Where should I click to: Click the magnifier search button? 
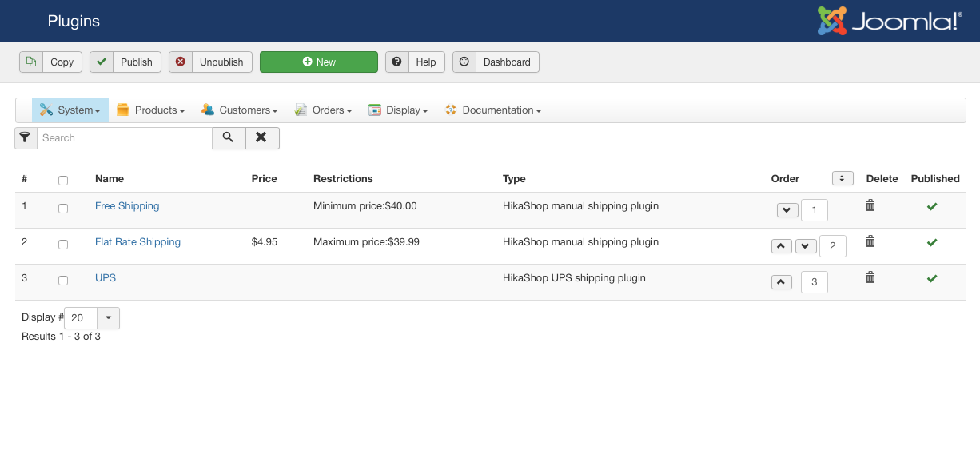point(229,137)
